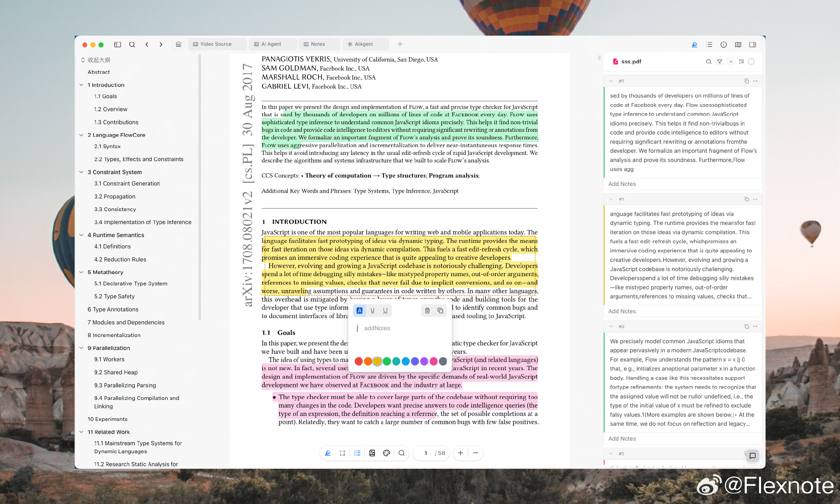Toggle the outline list view in bottom toolbar
840x504 pixels.
(357, 453)
